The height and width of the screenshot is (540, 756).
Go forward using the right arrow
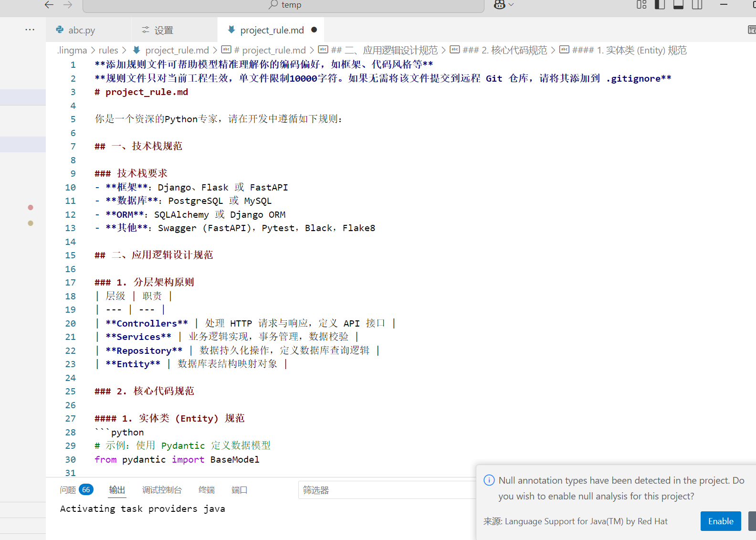coord(68,5)
